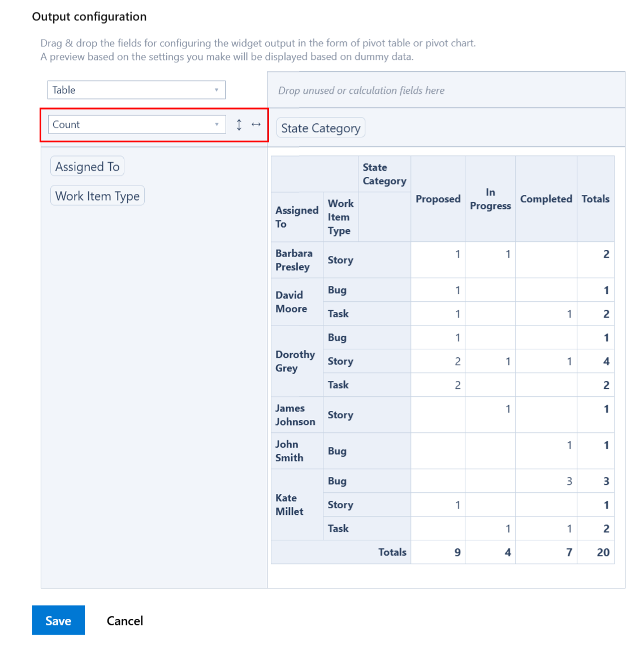The height and width of the screenshot is (646, 644).
Task: Click the Work Item Type table header cell
Action: click(x=341, y=217)
